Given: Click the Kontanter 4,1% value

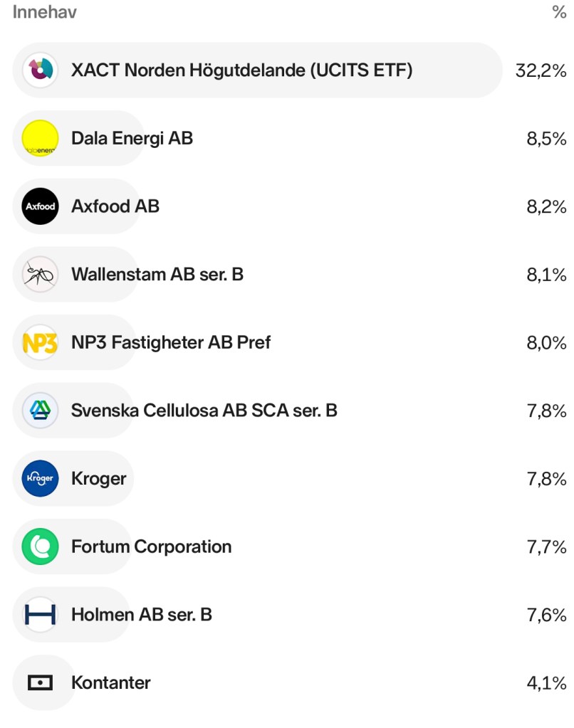Looking at the screenshot, I should coord(546,684).
